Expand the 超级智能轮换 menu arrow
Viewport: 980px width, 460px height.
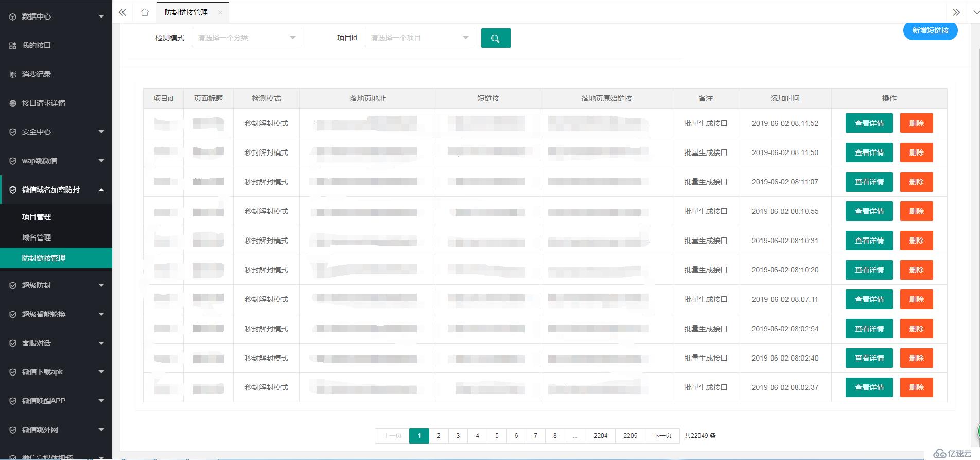101,314
